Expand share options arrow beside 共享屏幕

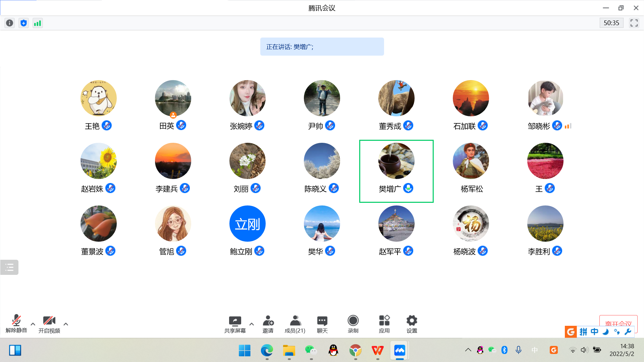(x=252, y=324)
